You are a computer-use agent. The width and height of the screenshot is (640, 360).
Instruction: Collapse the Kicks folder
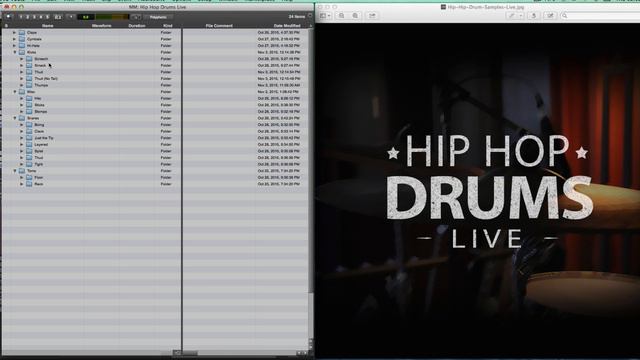tap(15, 52)
